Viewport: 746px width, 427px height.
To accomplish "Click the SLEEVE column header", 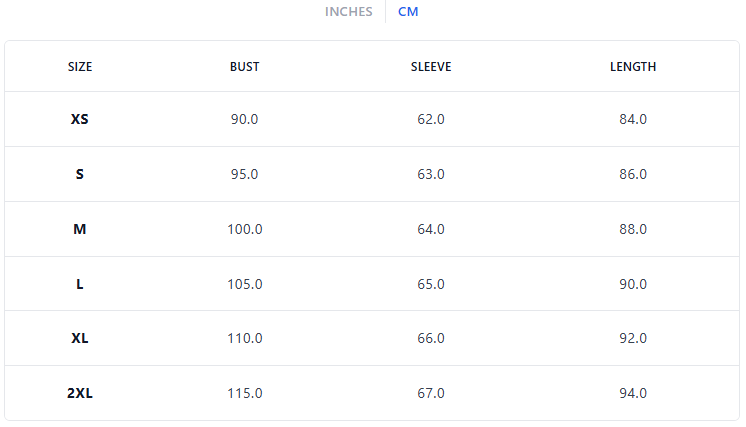I will point(431,67).
